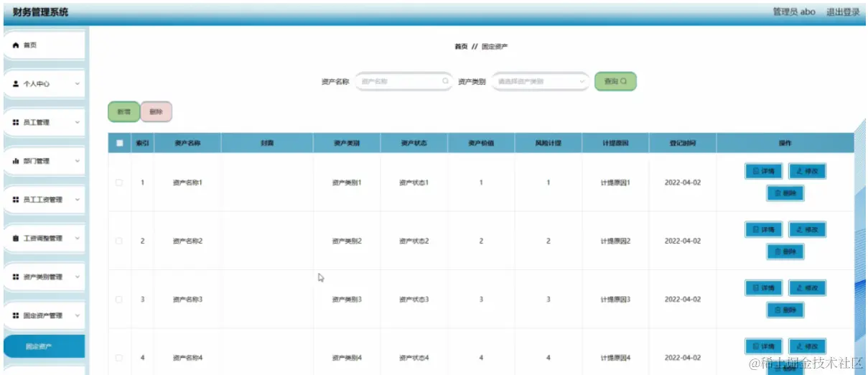Open 详情 for row 资产名称3
Image resolution: width=868 pixels, height=375 pixels.
click(x=763, y=288)
